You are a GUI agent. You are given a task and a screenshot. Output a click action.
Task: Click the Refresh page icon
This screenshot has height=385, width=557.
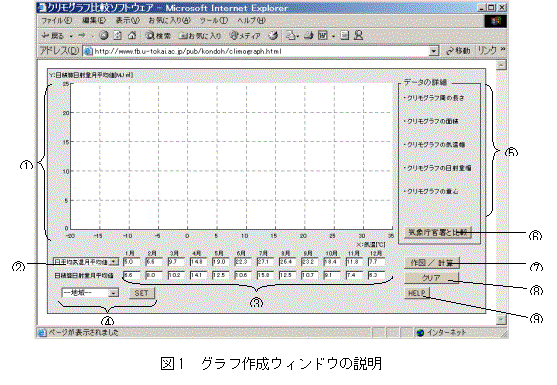pyautogui.click(x=118, y=35)
